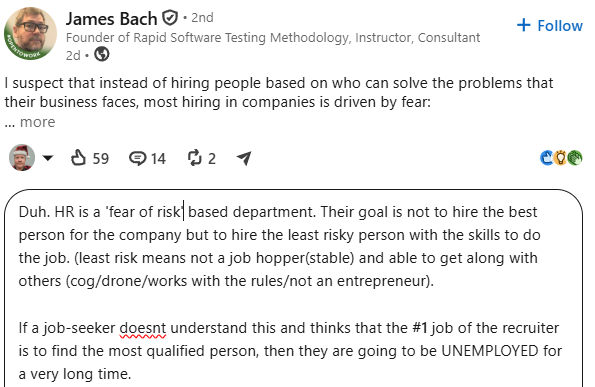The width and height of the screenshot is (595, 387).
Task: Follow James Bach
Action: [549, 25]
